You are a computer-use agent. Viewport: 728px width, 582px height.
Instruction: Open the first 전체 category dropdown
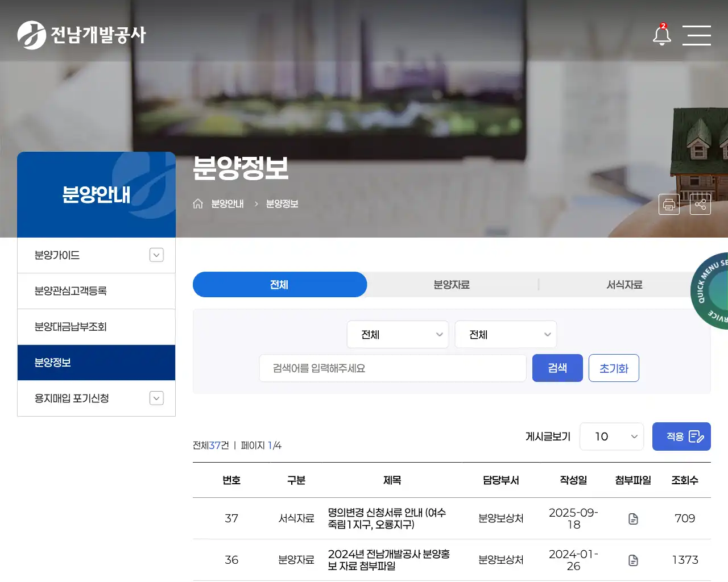point(398,334)
